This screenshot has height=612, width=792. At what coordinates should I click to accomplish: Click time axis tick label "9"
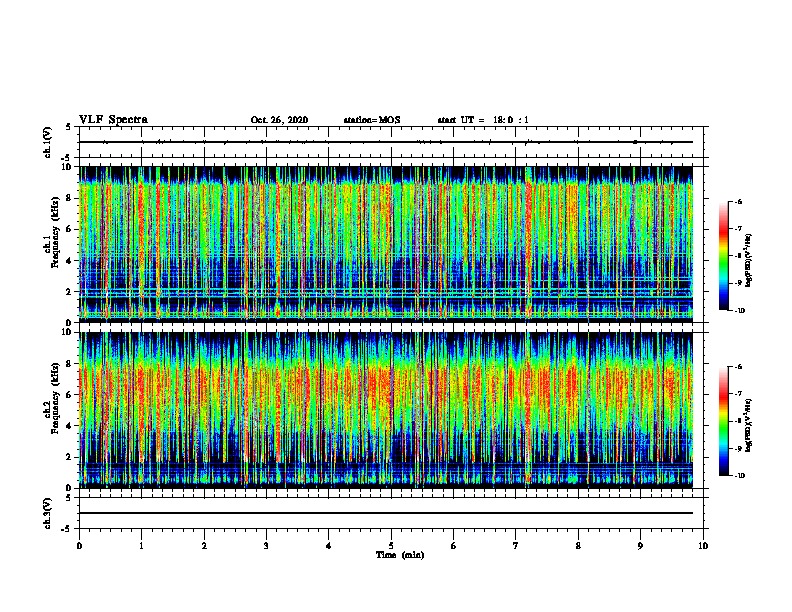640,545
